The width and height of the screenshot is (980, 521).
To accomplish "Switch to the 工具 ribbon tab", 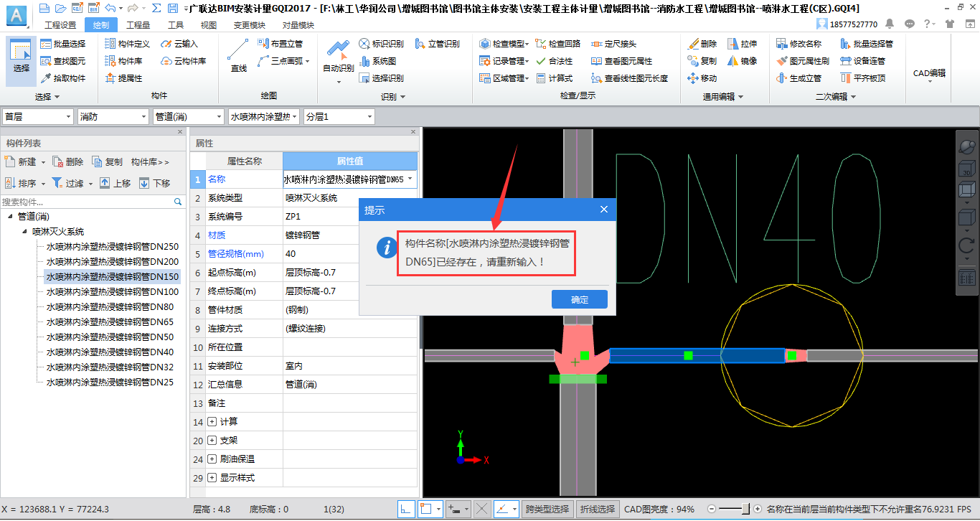I will point(176,25).
